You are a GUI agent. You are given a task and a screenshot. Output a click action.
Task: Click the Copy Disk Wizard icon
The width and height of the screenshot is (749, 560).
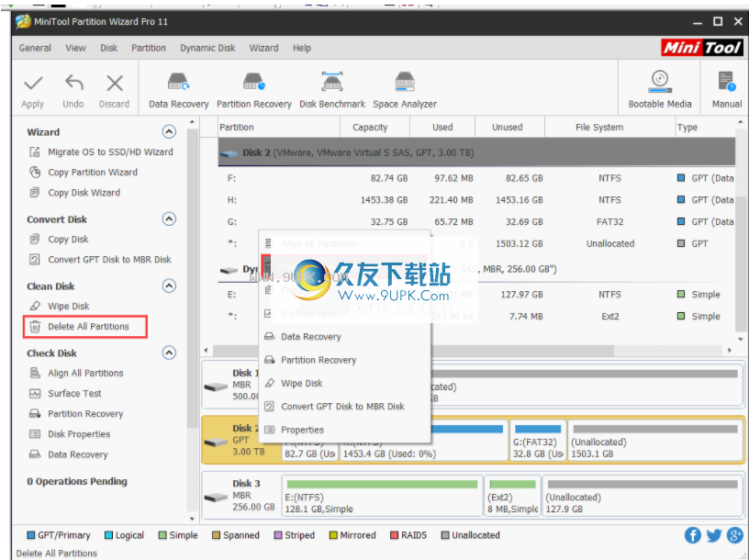(x=35, y=193)
